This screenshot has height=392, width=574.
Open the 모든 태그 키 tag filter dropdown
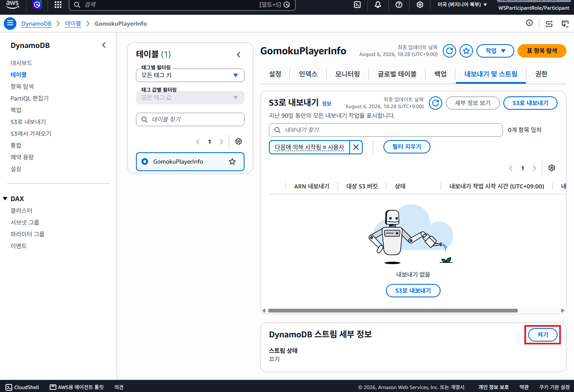tap(190, 75)
